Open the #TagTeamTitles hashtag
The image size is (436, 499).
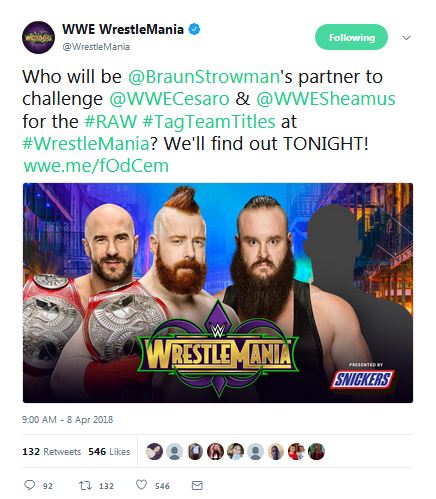[209, 121]
